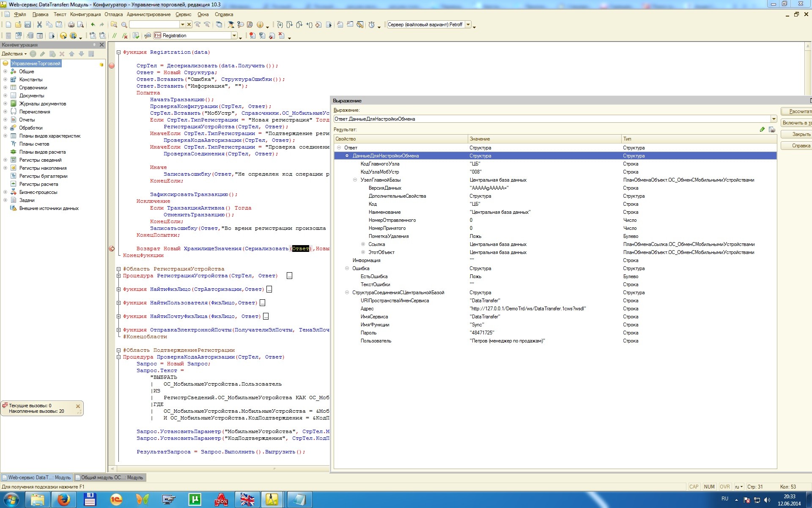Click the Выражение input field
Image resolution: width=812 pixels, height=508 pixels.
550,119
